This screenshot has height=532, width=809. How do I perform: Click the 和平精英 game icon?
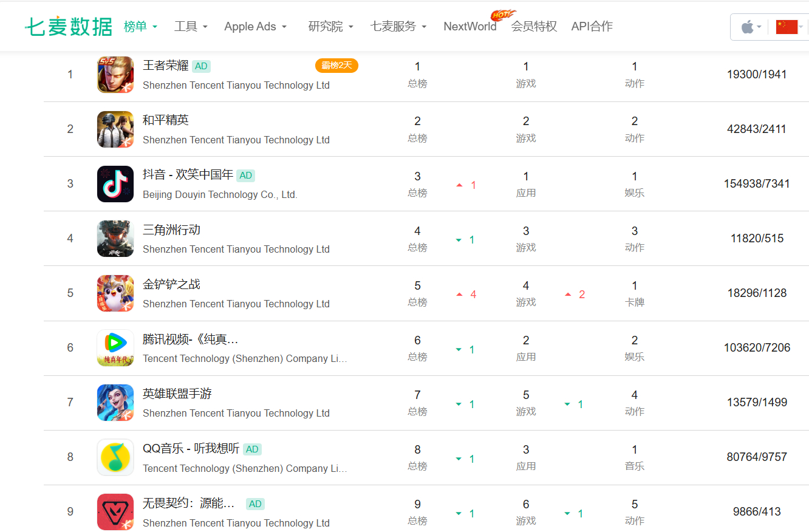coord(115,129)
